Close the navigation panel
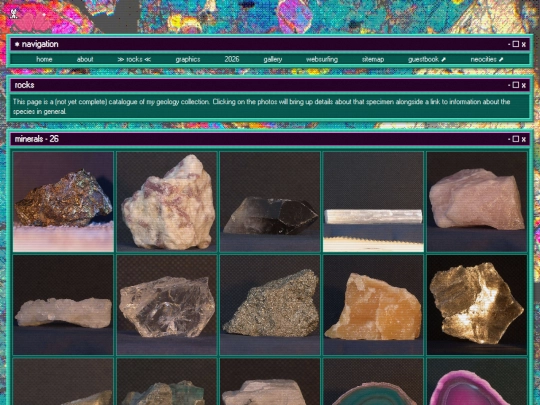This screenshot has width=540, height=405. tap(523, 44)
